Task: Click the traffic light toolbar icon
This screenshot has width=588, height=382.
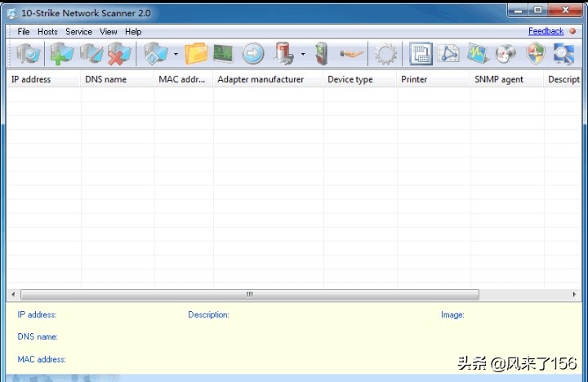Action: [322, 54]
